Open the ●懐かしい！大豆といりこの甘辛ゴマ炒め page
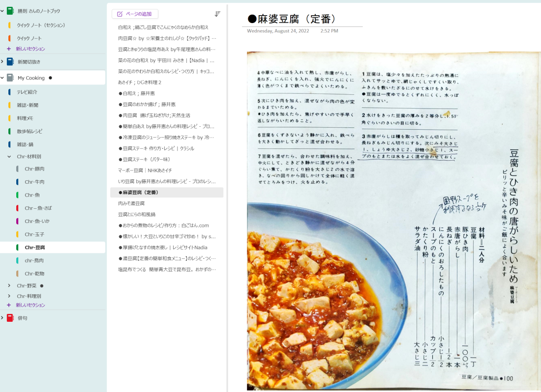Viewport: 541px width, 392px height. (x=167, y=237)
